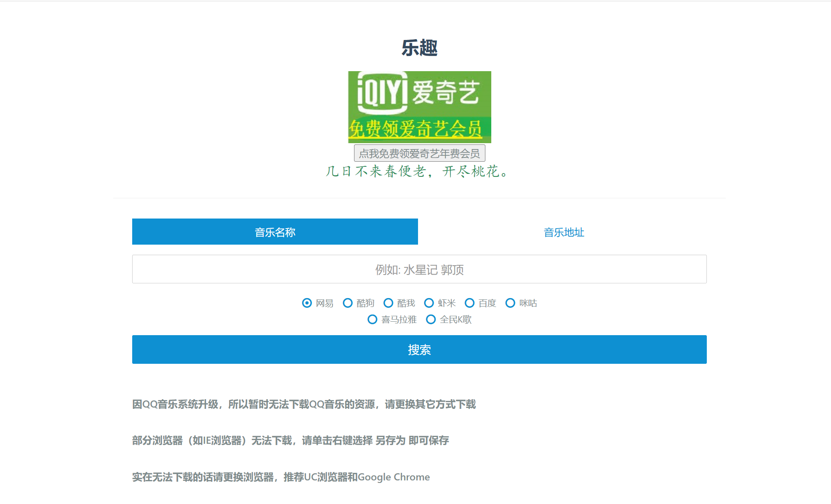Click the QQ音乐 upgrade notice text
The height and width of the screenshot is (504, 831).
click(x=304, y=404)
